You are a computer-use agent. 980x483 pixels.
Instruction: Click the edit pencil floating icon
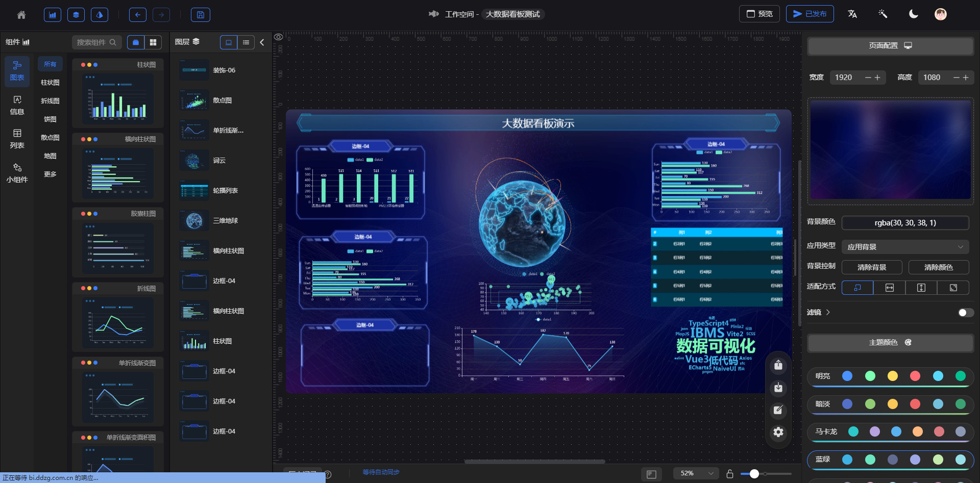click(x=778, y=410)
